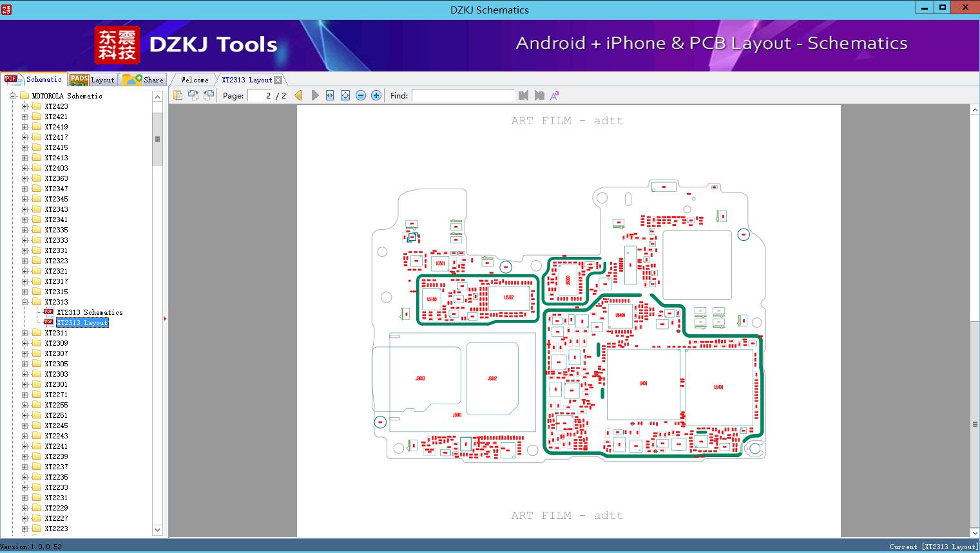Zoom out with the minus icon

[x=361, y=95]
